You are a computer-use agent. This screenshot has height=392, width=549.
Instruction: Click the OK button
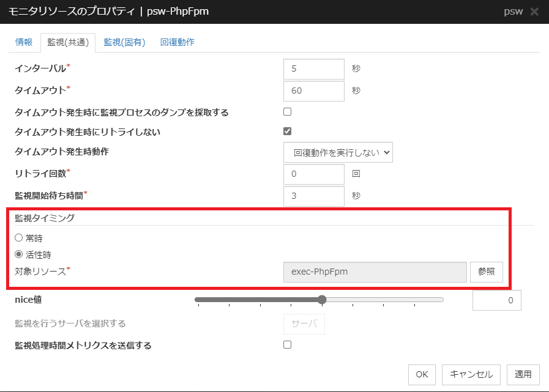click(x=422, y=374)
